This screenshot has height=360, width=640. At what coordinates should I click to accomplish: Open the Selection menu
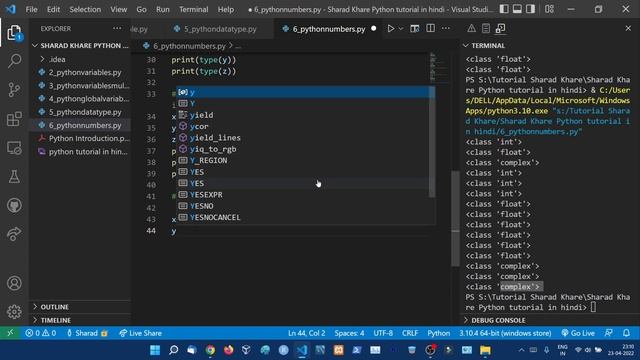click(x=85, y=9)
